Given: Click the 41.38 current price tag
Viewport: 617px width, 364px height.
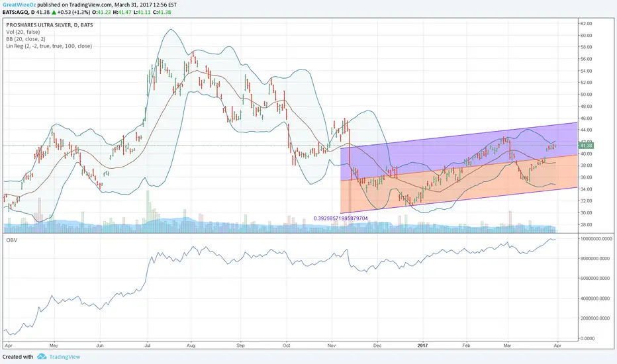Looking at the screenshot, I should (586, 146).
